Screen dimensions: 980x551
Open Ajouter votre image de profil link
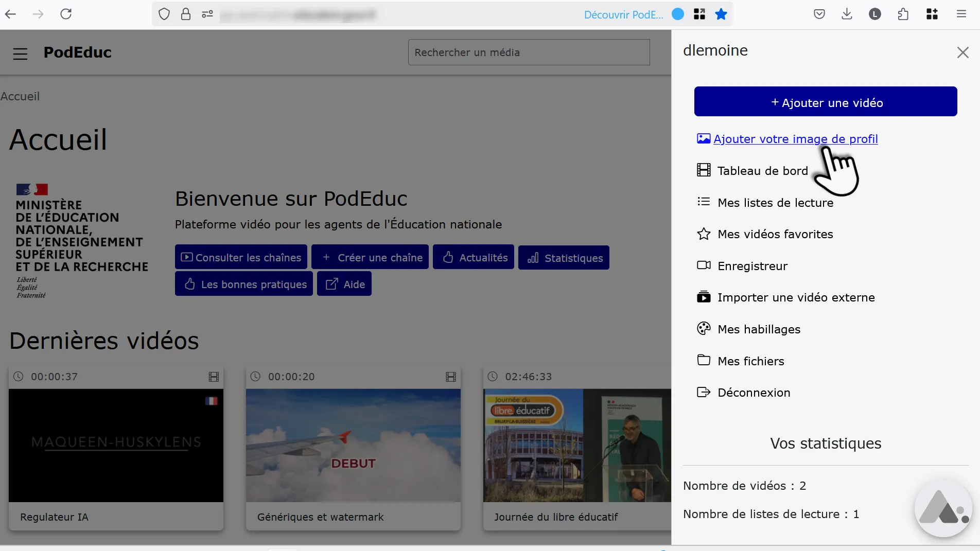coord(787,139)
